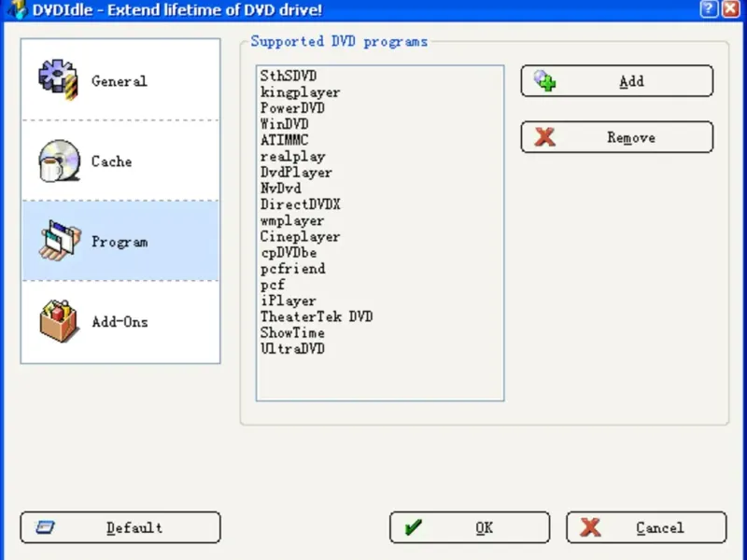Click the green checkmark OK icon
The image size is (747, 560).
click(413, 527)
